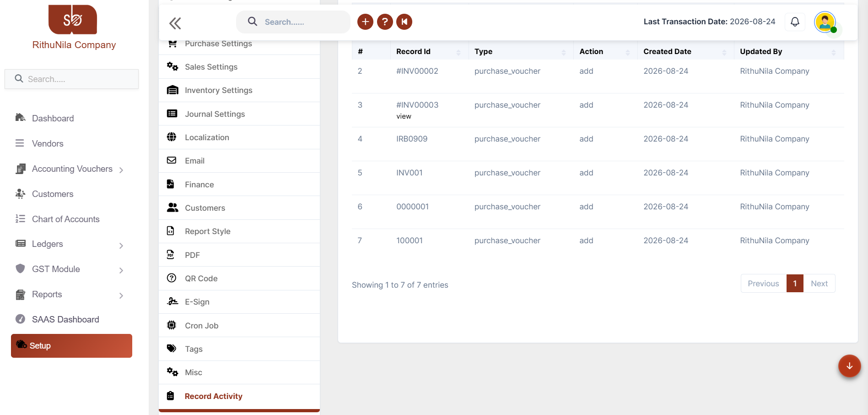Expand Accounting Vouchers submenu chevron
This screenshot has width=868, height=415.
pyautogui.click(x=121, y=170)
